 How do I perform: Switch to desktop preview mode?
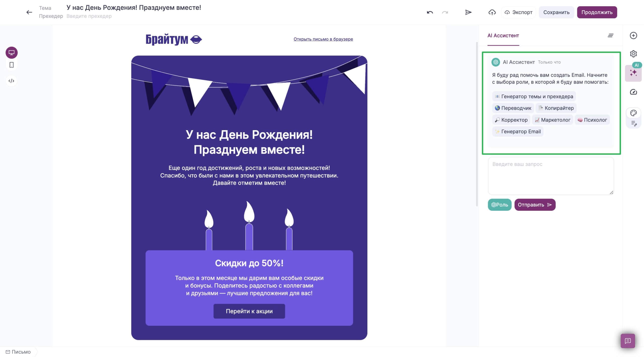point(12,53)
